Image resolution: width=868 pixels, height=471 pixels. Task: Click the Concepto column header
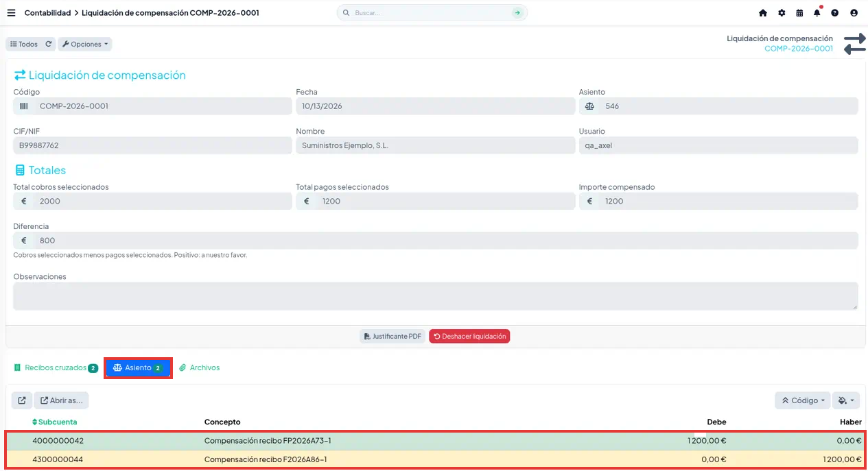(x=222, y=422)
